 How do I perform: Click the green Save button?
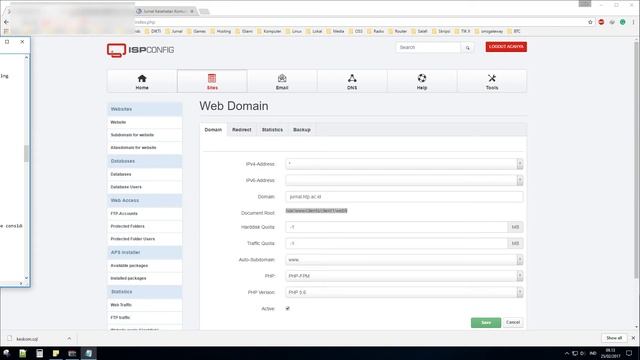point(486,322)
